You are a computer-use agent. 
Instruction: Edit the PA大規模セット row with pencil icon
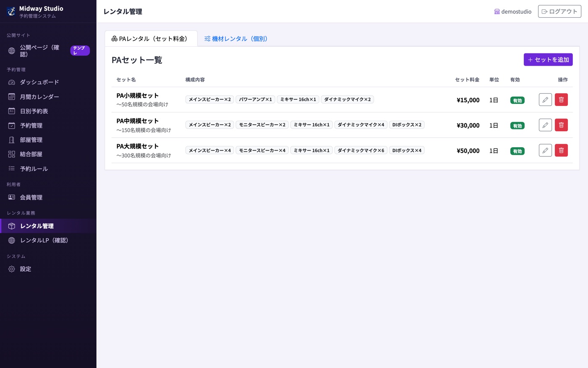click(545, 150)
